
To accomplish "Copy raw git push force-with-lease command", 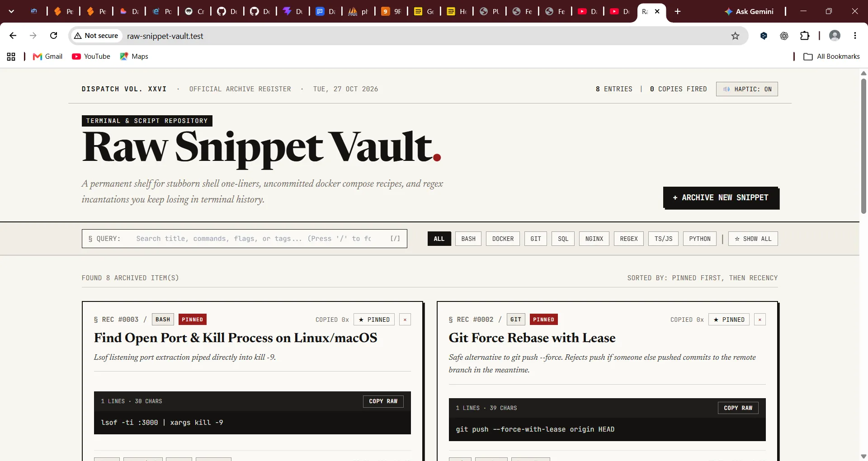I will [x=738, y=408].
